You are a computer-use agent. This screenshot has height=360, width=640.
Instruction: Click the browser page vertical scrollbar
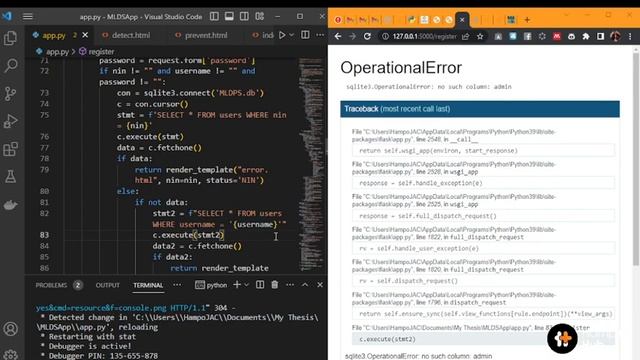[x=636, y=159]
